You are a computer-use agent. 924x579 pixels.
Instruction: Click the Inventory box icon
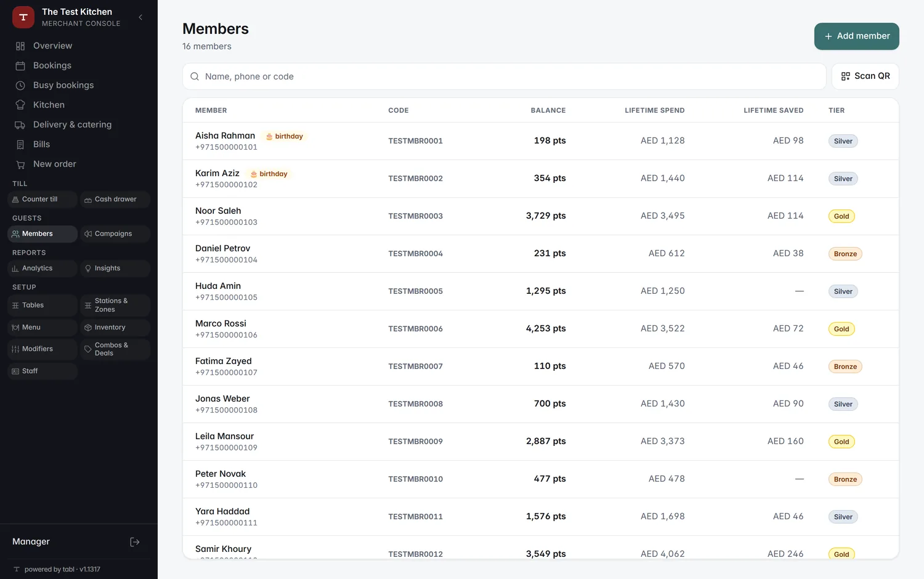point(88,328)
